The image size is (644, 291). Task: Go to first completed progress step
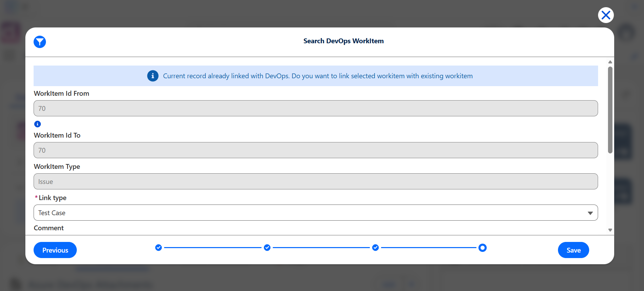click(x=158, y=247)
